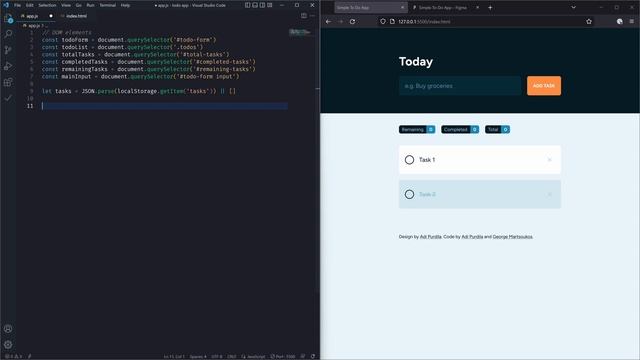Viewport: 640px width, 360px height.
Task: Toggle the primary sidebar layout icon
Action: (248, 5)
